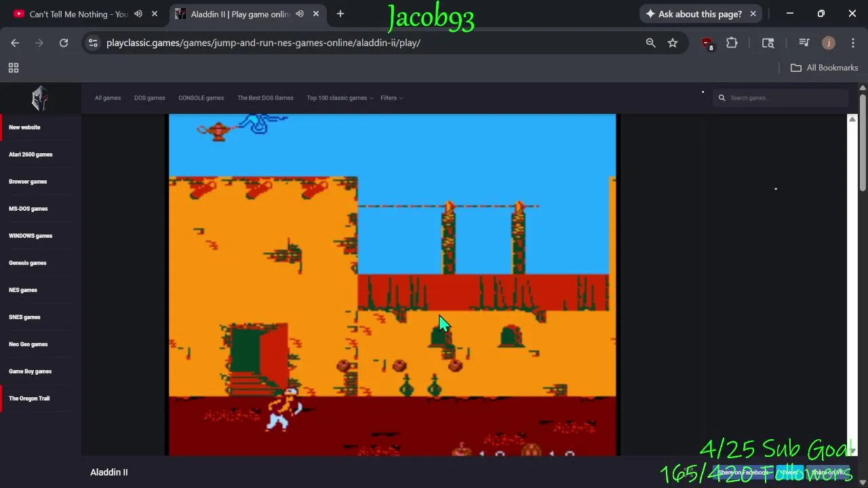
Task: Click the inner panel scroll-up arrow
Action: click(x=852, y=119)
